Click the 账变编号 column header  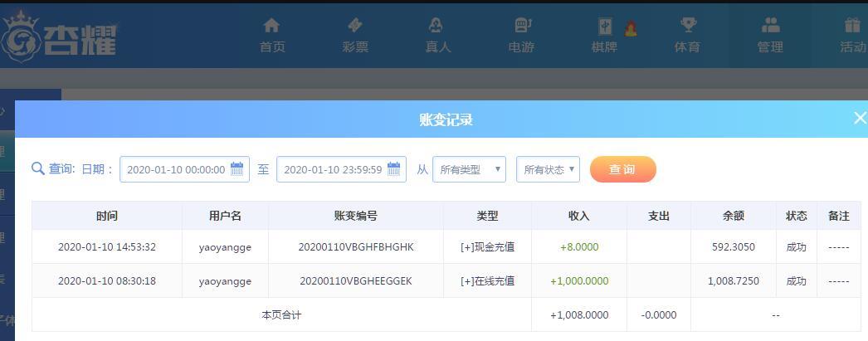point(356,216)
